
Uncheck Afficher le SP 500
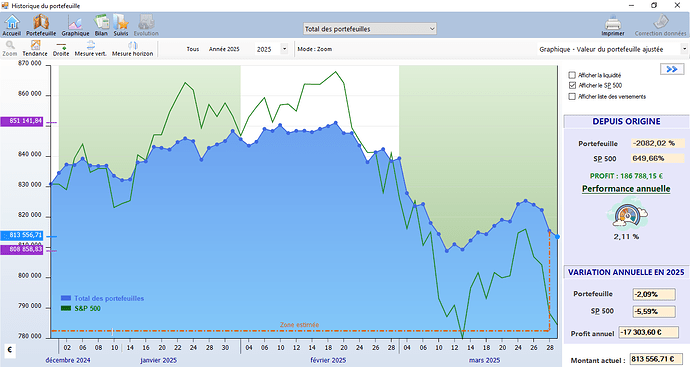[x=572, y=85]
